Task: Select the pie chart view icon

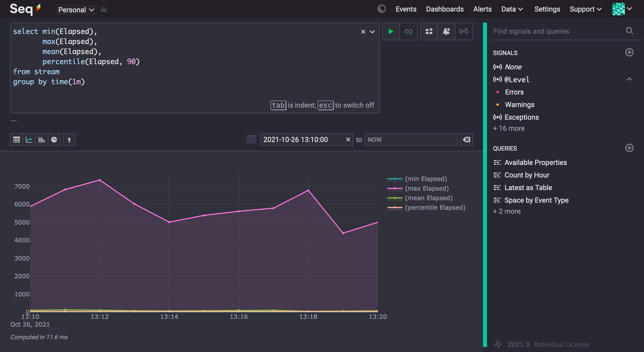Action: 54,140
